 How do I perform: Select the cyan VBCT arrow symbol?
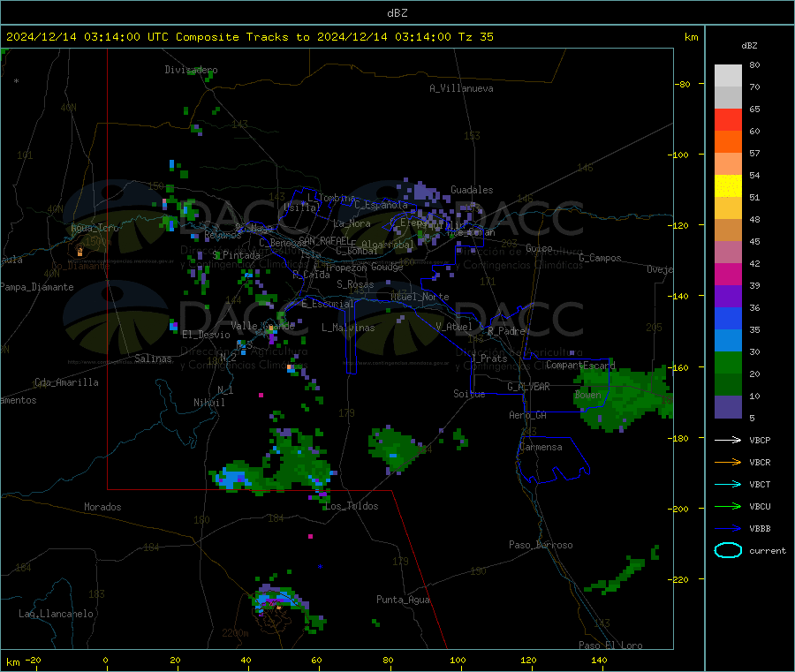[x=728, y=484]
